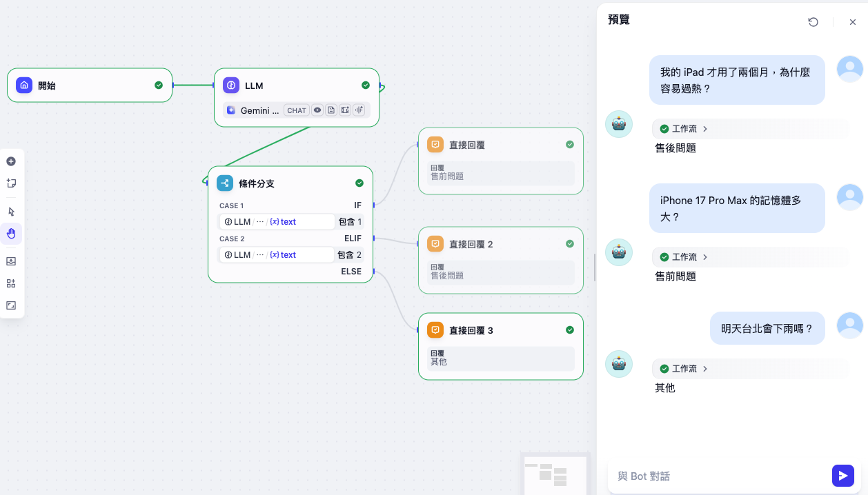Expand the 工作流 log under 售前問題 reply
This screenshot has height=495, width=868.
[683, 257]
